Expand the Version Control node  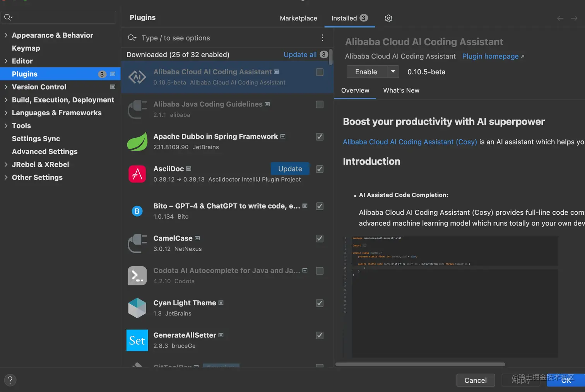pyautogui.click(x=6, y=87)
